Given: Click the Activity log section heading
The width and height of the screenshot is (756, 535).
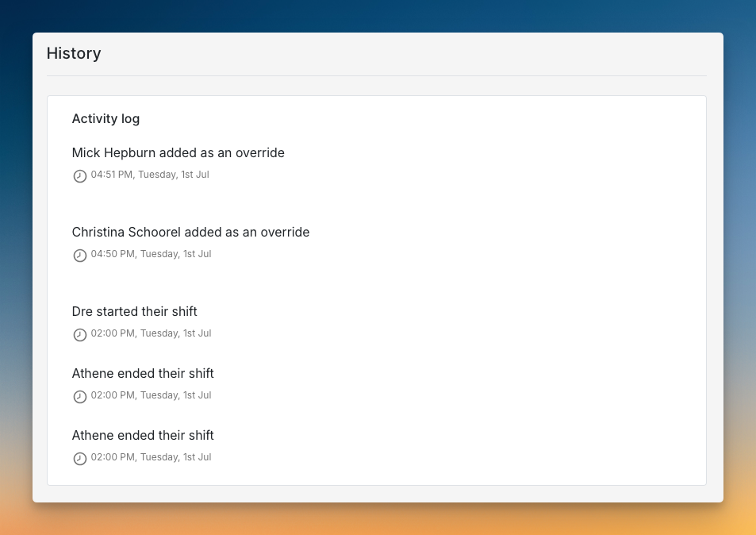Looking at the screenshot, I should 106,118.
